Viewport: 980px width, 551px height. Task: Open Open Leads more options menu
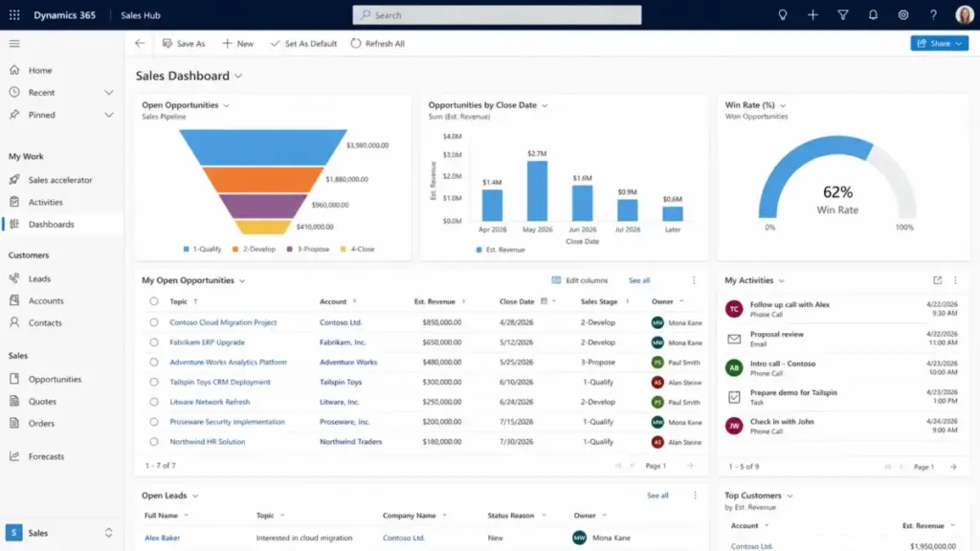695,496
